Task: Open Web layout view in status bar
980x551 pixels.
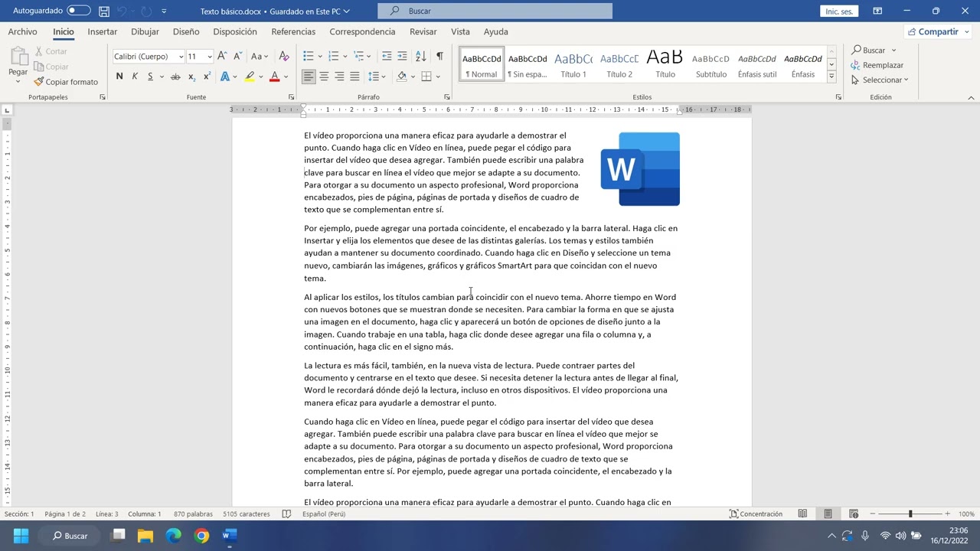Action: point(853,514)
